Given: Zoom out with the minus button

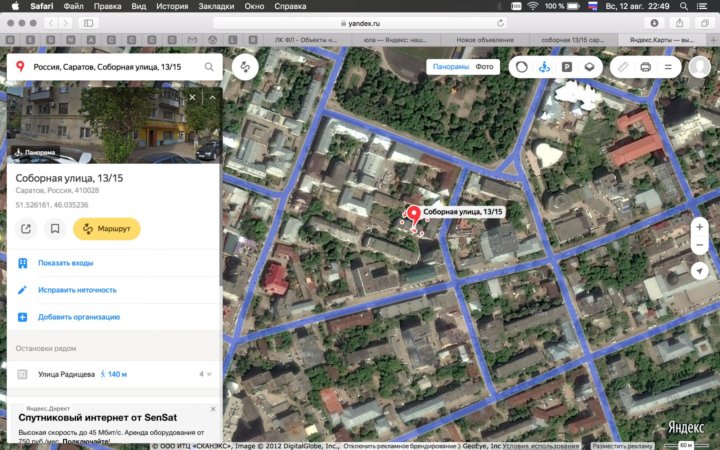Looking at the screenshot, I should (699, 245).
